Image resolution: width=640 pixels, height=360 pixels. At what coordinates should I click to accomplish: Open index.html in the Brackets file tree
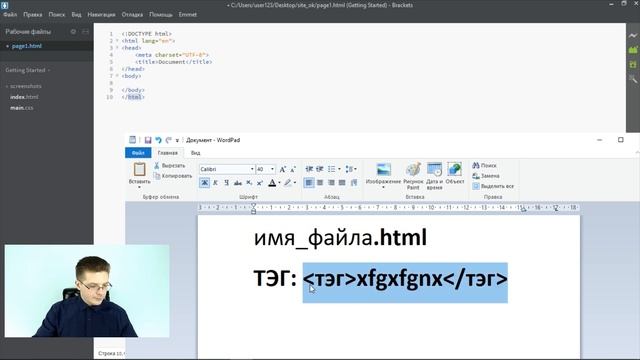pyautogui.click(x=24, y=97)
